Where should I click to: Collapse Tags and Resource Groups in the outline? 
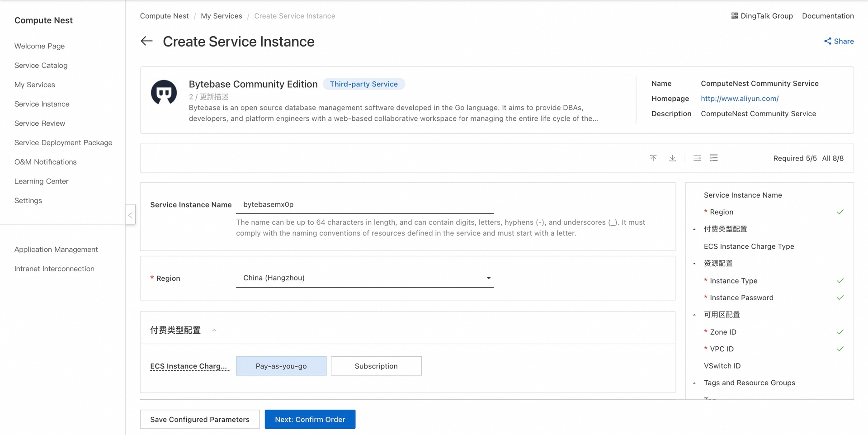[x=694, y=383]
